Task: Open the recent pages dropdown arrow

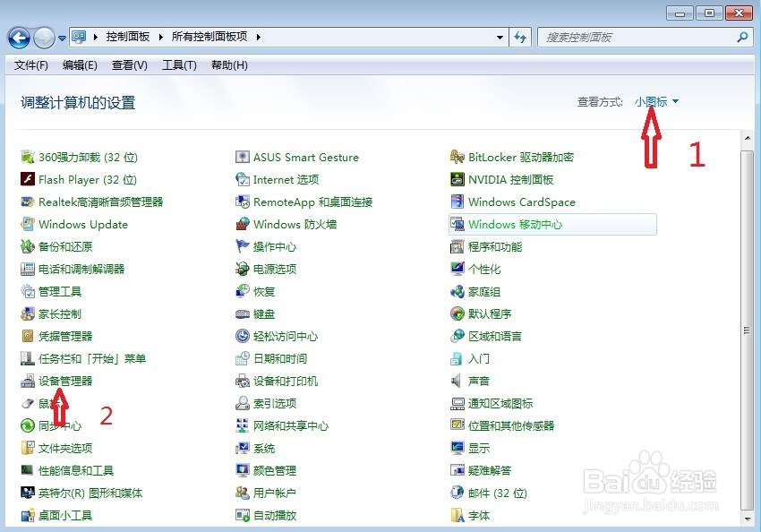Action: coord(62,38)
